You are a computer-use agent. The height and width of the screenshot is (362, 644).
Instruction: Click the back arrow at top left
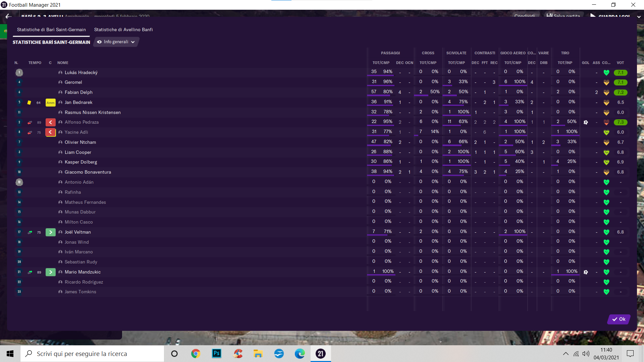click(8, 16)
